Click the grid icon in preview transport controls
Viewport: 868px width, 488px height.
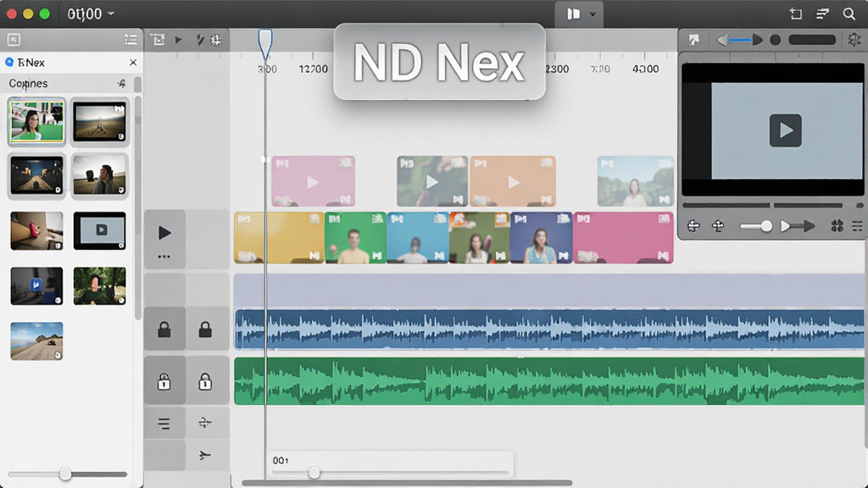[837, 225]
